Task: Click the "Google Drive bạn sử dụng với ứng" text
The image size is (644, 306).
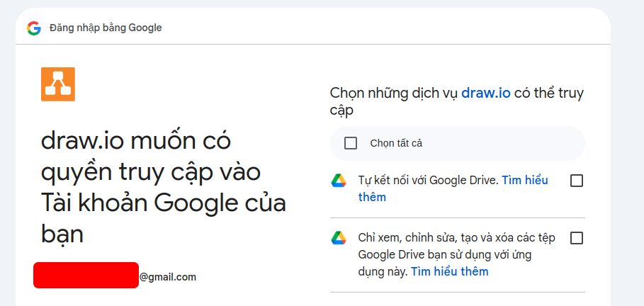Action: (445, 255)
